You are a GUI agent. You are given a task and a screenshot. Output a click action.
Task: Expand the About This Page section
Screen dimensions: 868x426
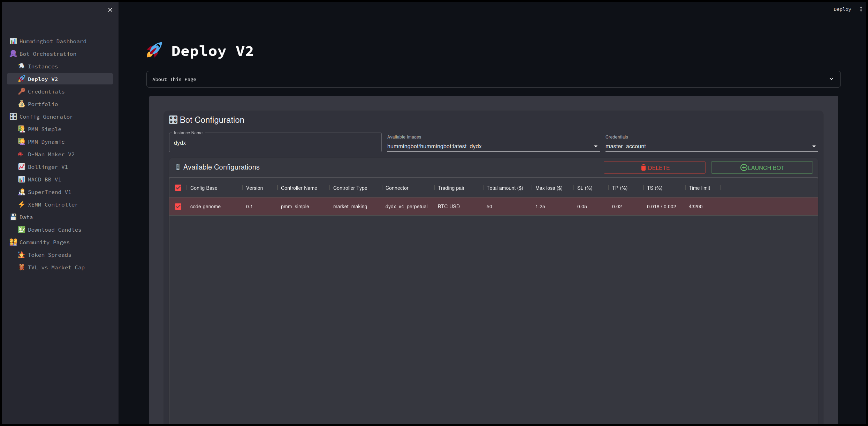(493, 79)
